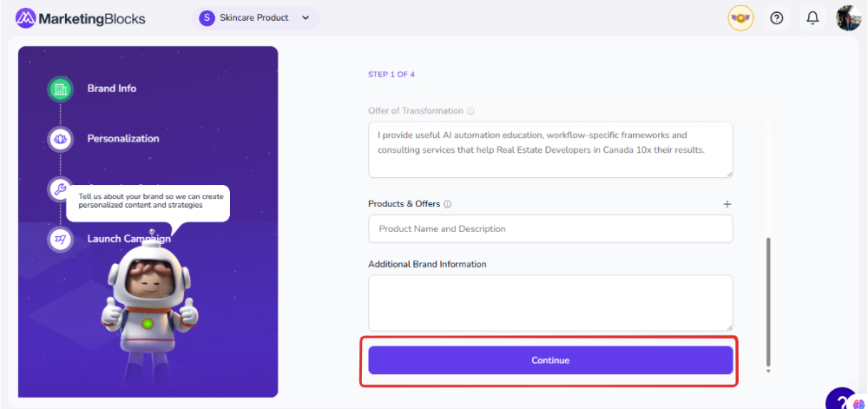
Task: Click the gold winged badge icon
Action: click(740, 18)
